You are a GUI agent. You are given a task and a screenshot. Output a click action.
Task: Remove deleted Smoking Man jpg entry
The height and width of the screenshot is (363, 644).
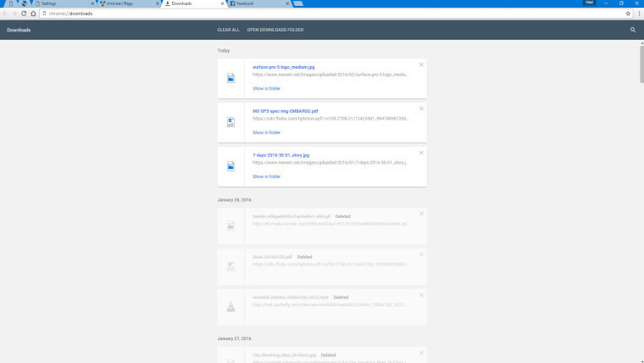coord(421,353)
